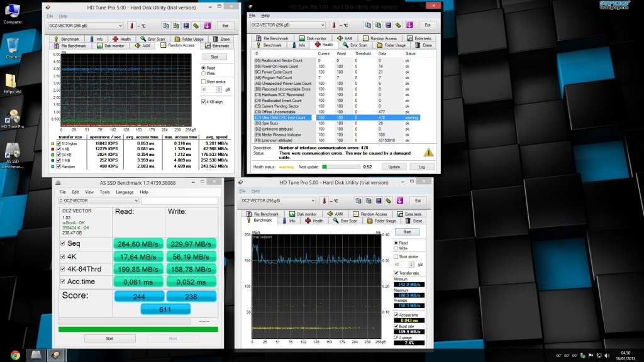
Task: Select the Cestino recycle bin desktop icon
Action: point(13,48)
